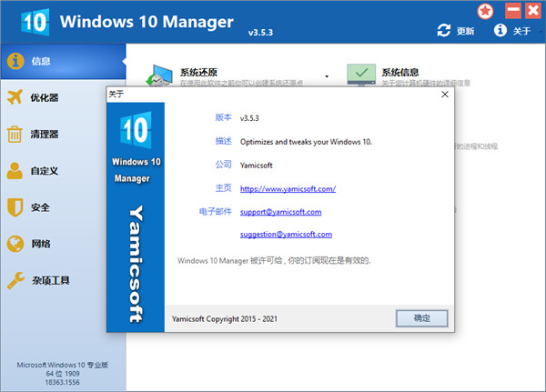Click the shield icon for 安全

click(15, 207)
